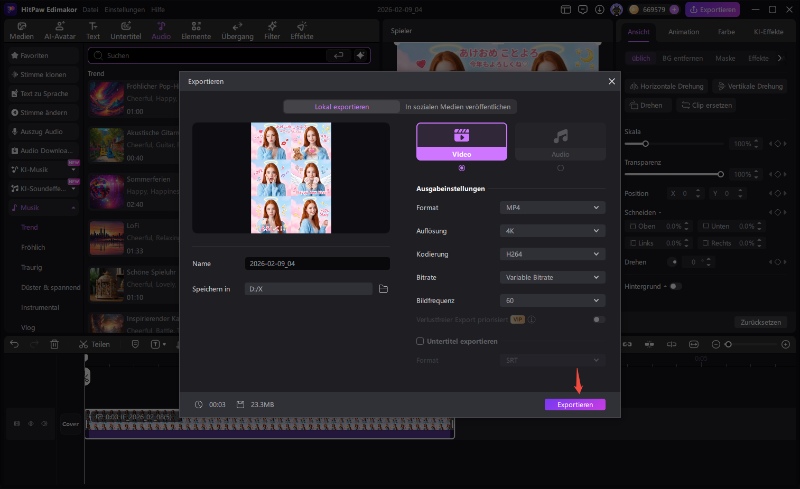Open the Effekte tool
800x489 pixels.
(302, 31)
